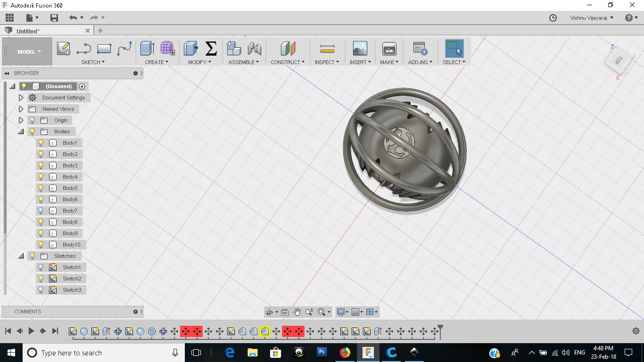Select the Spline sketch tool

pos(124,49)
